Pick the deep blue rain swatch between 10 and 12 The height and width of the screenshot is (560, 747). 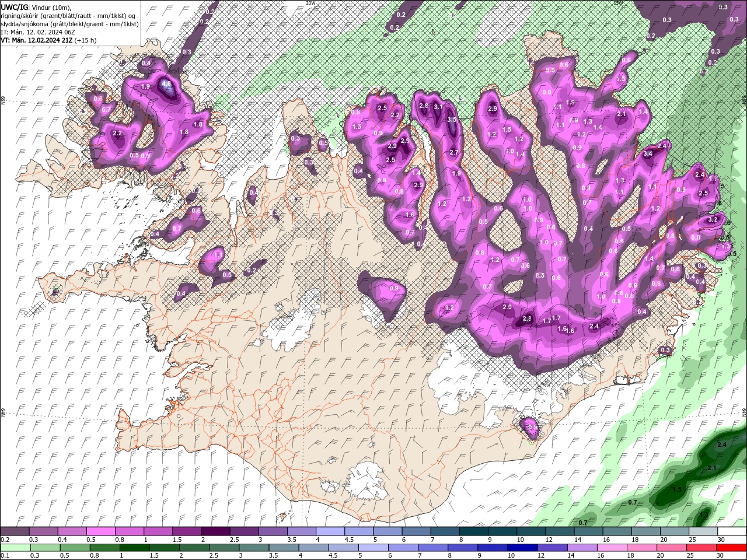tap(522, 547)
